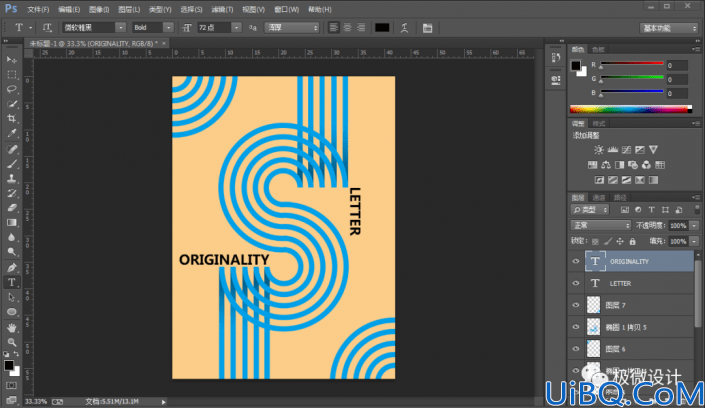The width and height of the screenshot is (705, 408).
Task: Select the Healing Brush tool
Action: click(12, 149)
